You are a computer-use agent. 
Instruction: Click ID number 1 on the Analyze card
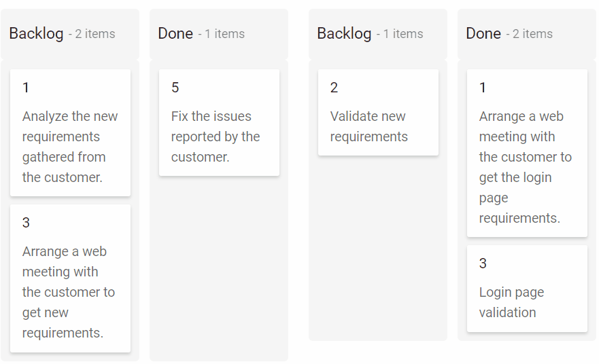(26, 88)
